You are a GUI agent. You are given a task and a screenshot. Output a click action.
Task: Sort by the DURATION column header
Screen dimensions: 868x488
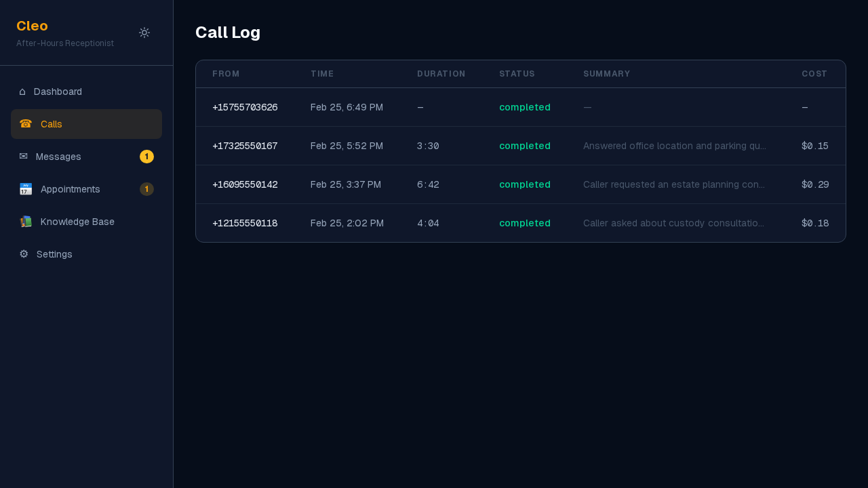[x=441, y=74]
